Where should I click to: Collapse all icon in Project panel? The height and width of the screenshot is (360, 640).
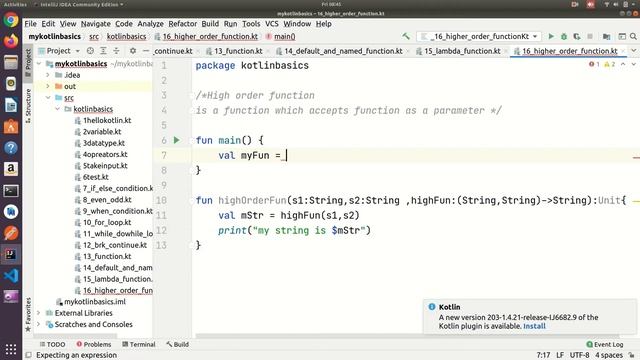116,51
